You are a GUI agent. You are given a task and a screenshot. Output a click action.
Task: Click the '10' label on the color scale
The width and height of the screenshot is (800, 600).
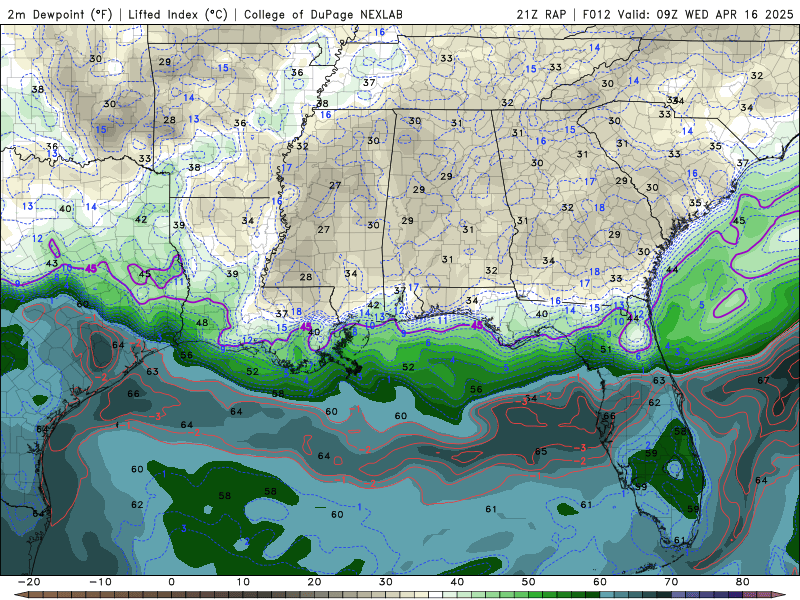[x=243, y=582]
